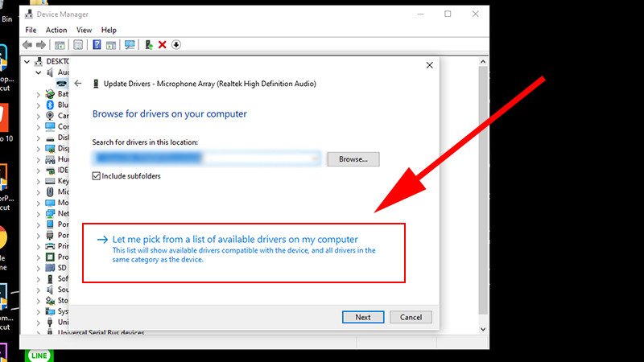The width and height of the screenshot is (644, 362).
Task: Go back using the Update Drivers dialog arrow
Action: [x=78, y=84]
